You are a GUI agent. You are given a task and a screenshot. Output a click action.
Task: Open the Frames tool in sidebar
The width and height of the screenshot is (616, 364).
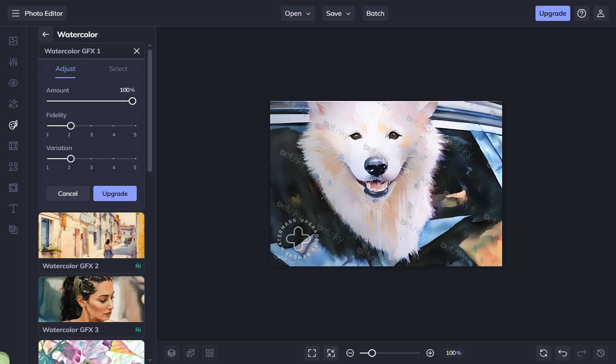[x=13, y=146]
